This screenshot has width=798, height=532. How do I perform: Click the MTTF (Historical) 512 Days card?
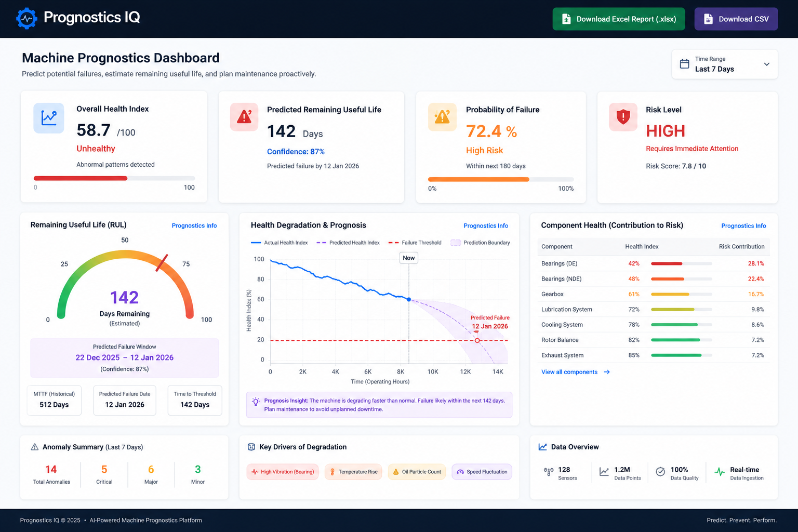[54, 400]
